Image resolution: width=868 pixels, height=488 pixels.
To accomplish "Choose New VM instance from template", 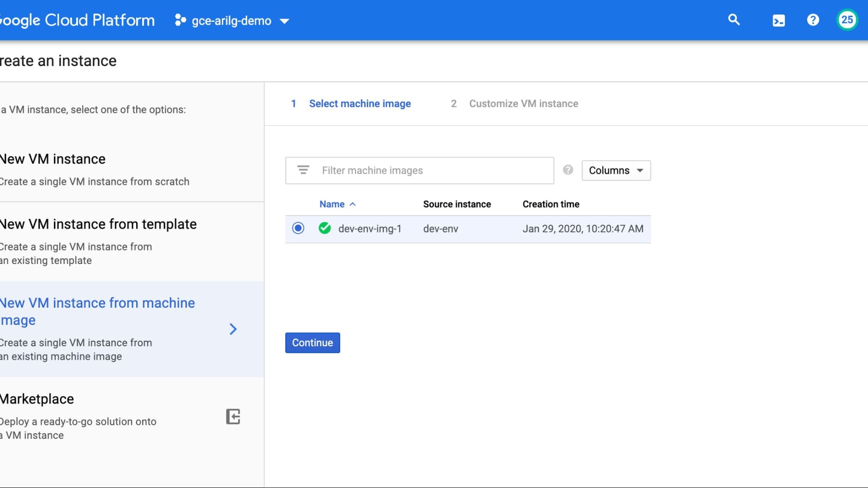I will (132, 241).
